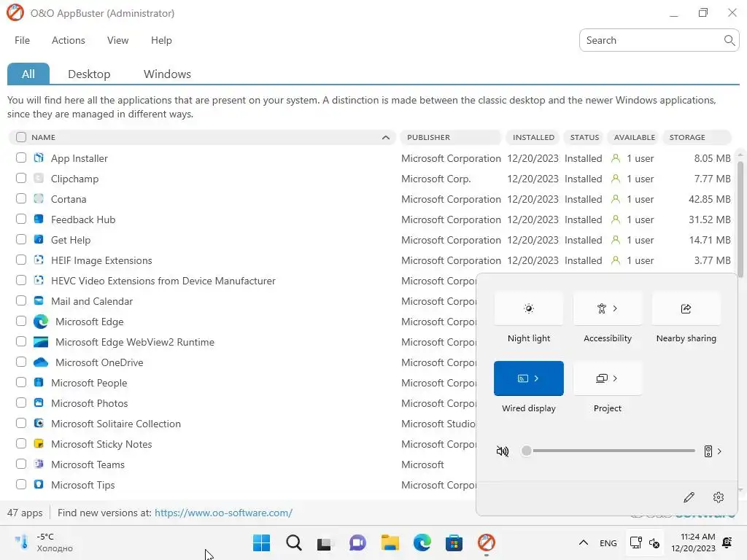Screen dimensions: 747x560
Task: Select the All tab
Action: click(x=28, y=74)
